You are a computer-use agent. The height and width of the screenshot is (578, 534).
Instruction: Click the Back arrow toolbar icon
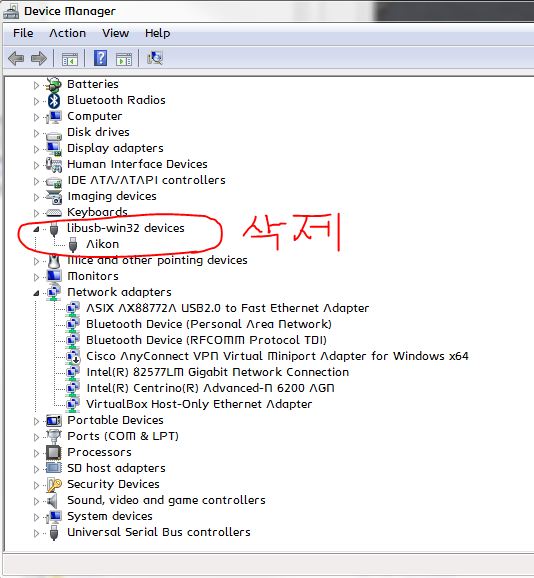[x=16, y=58]
